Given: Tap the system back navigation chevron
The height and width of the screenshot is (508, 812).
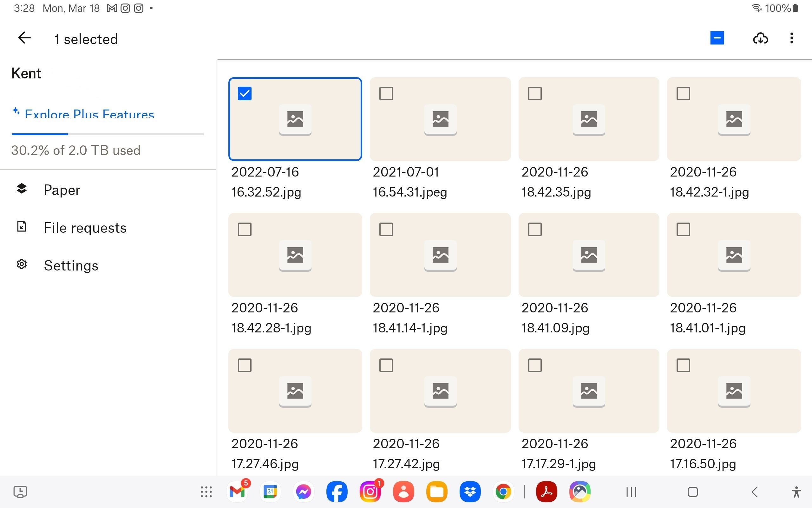Looking at the screenshot, I should click(x=754, y=492).
